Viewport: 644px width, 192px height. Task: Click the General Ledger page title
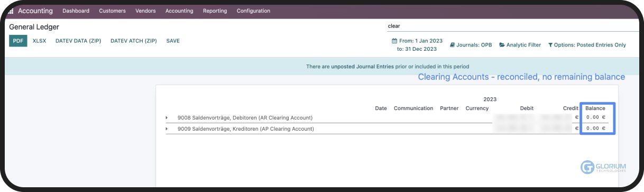click(x=34, y=26)
